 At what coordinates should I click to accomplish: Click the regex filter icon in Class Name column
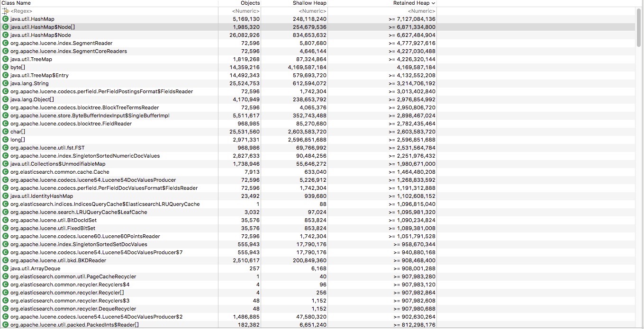tap(6, 10)
